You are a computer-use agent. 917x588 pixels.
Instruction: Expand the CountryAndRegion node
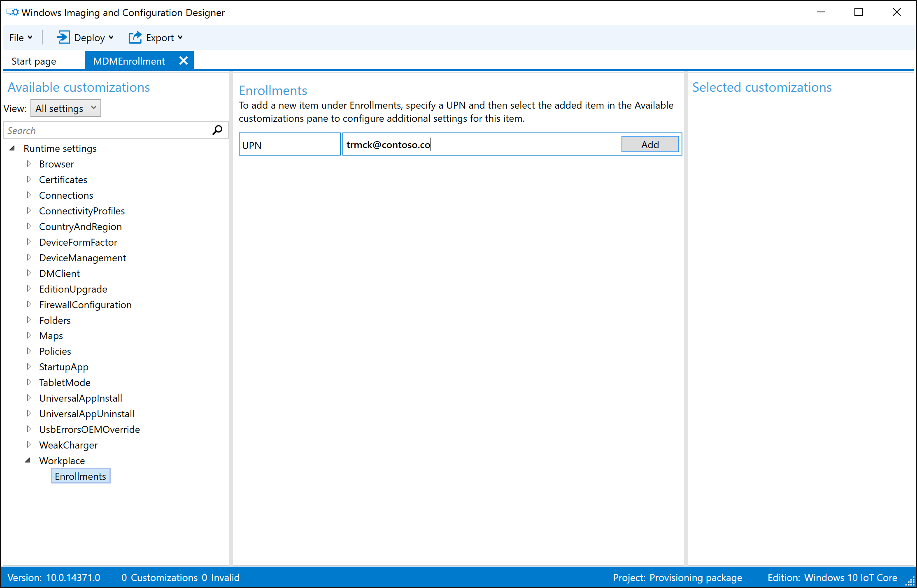coord(29,226)
